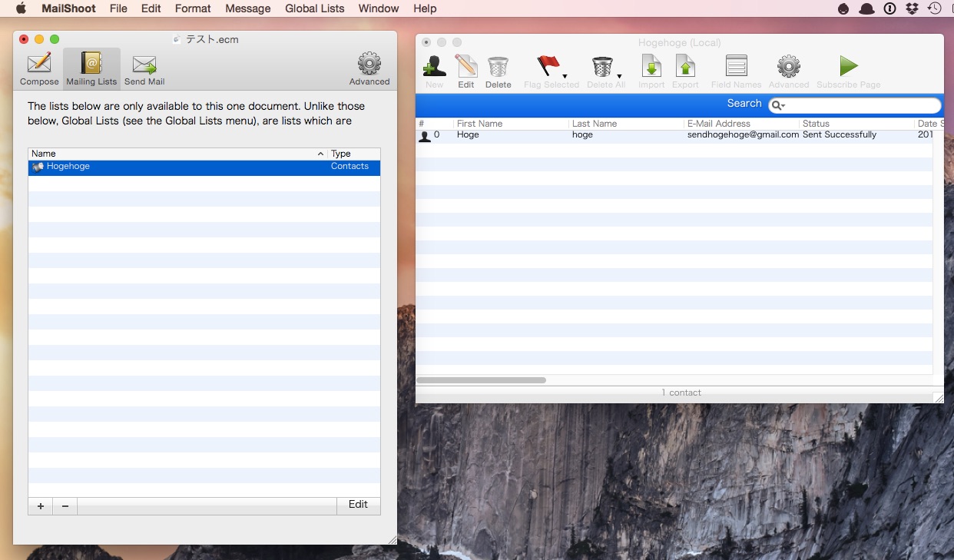Click the Dropbox menu bar icon
Viewport: 954px width, 560px height.
[912, 8]
